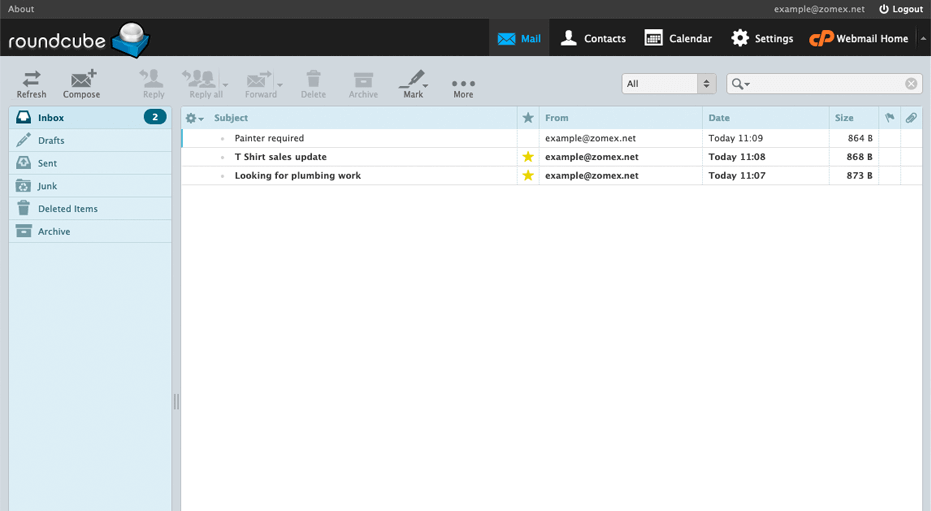Sort messages by Subject column
Screen dimensions: 931x511
231,118
